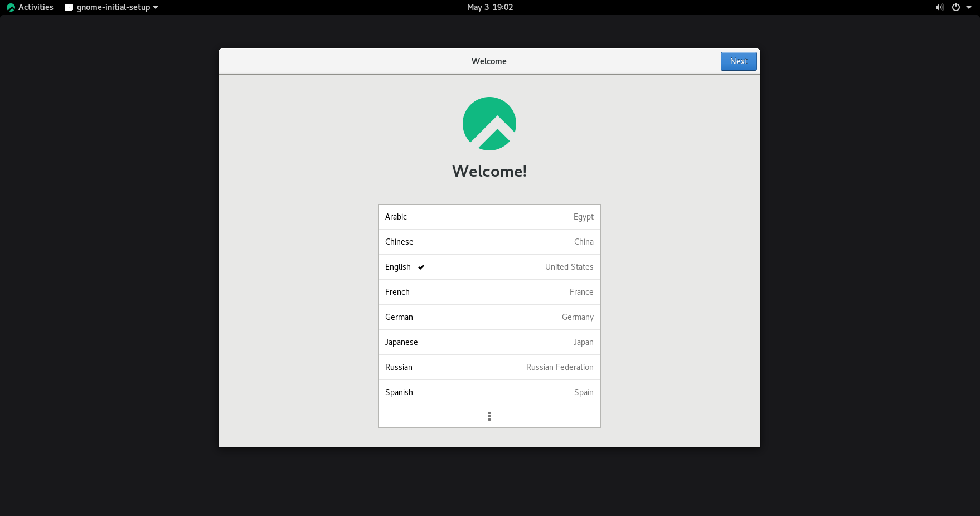Click the Rocky Linux logo image
Viewport: 980px width, 516px height.
pyautogui.click(x=489, y=124)
